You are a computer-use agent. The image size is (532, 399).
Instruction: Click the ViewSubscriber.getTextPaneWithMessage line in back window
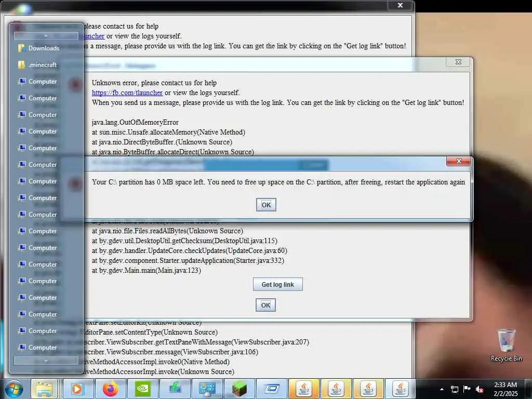click(x=196, y=342)
